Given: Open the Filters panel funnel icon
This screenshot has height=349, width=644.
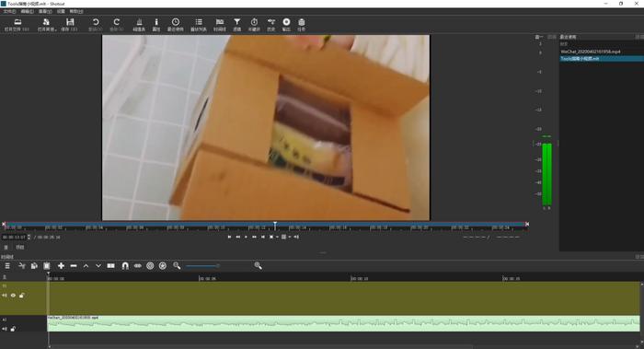Looking at the screenshot, I should pyautogui.click(x=237, y=24).
